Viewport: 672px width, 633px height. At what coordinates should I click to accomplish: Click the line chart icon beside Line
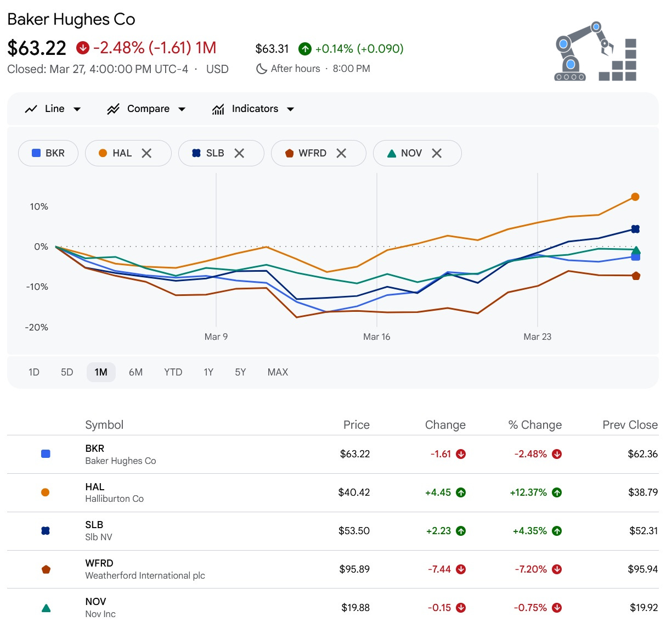click(31, 109)
